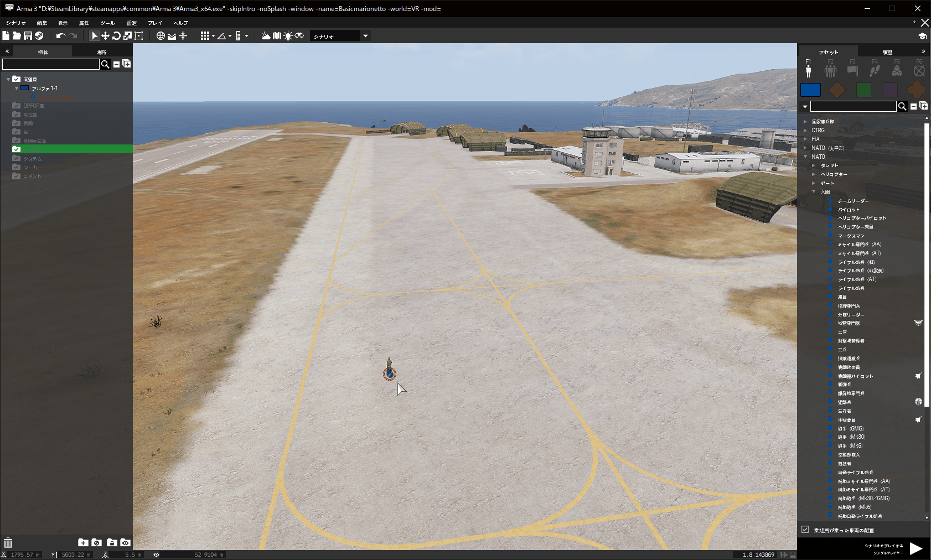The height and width of the screenshot is (560, 931).
Task: Activate the Rotate tool in the toolbar
Action: click(x=116, y=35)
